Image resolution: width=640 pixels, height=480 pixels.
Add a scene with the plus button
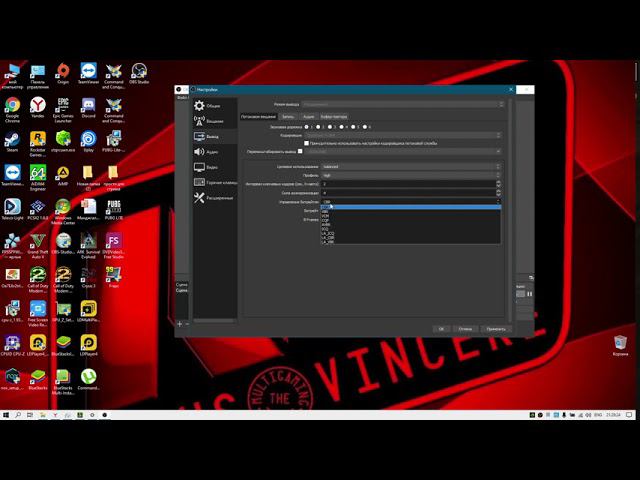179,324
